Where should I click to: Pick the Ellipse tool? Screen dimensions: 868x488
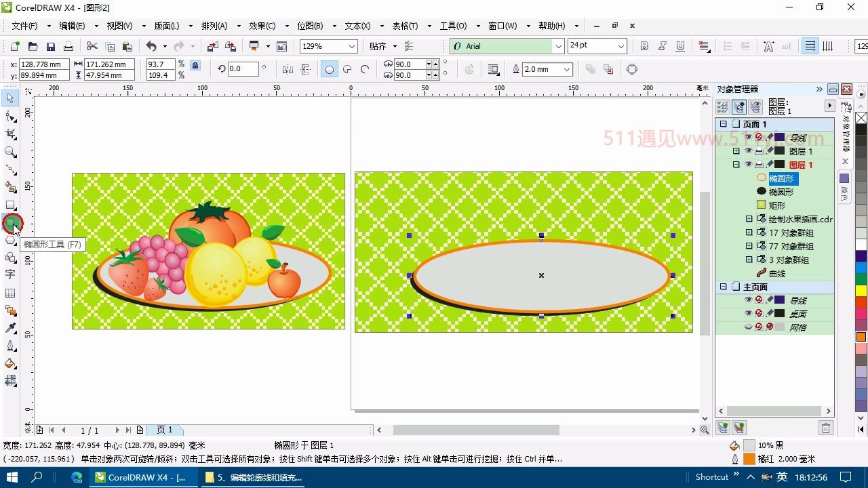[10, 222]
